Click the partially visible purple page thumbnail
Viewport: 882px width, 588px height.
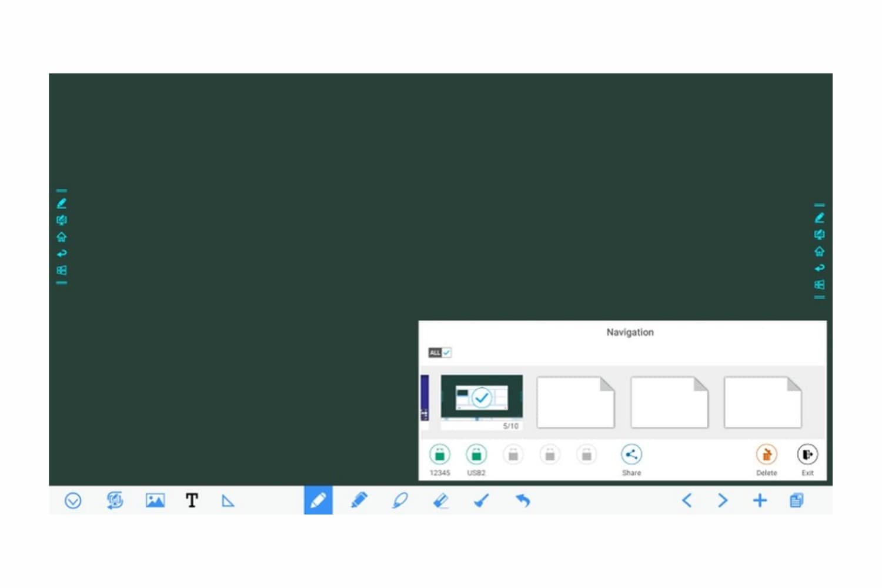coord(425,398)
